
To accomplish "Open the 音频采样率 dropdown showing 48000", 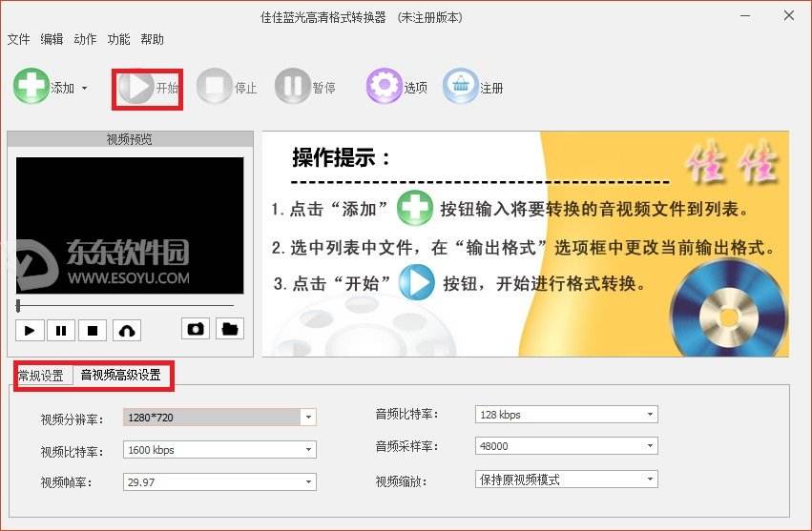I will (567, 445).
